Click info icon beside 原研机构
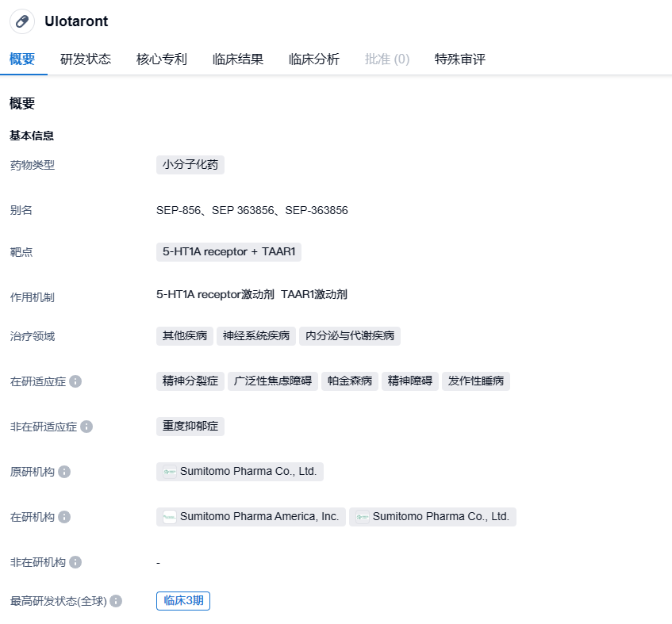 (64, 472)
